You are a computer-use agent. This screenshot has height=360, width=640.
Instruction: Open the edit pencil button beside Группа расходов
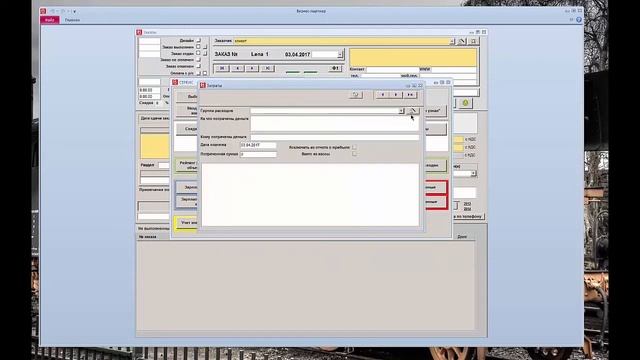(413, 111)
